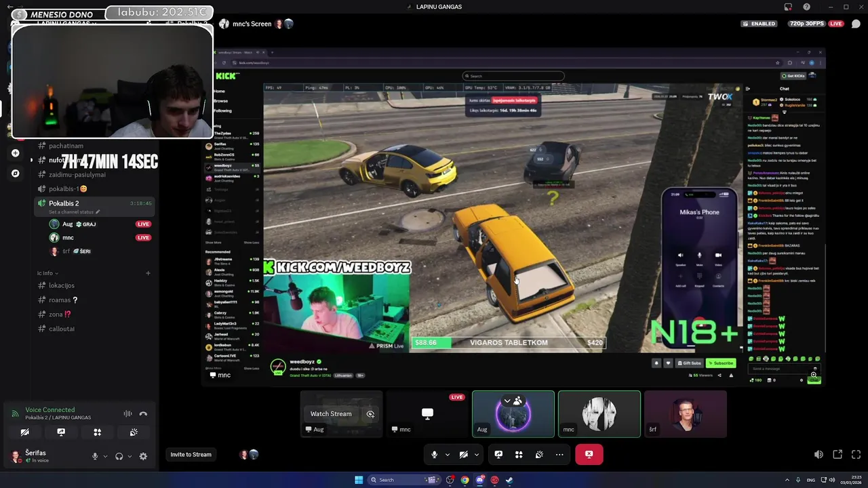Open Discord help icon in title bar

point(806,7)
